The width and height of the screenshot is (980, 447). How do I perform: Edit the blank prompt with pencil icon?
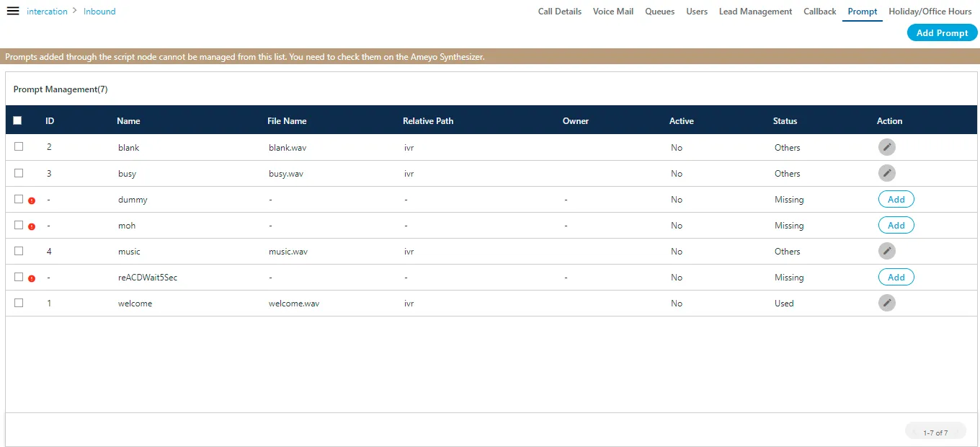coord(887,147)
